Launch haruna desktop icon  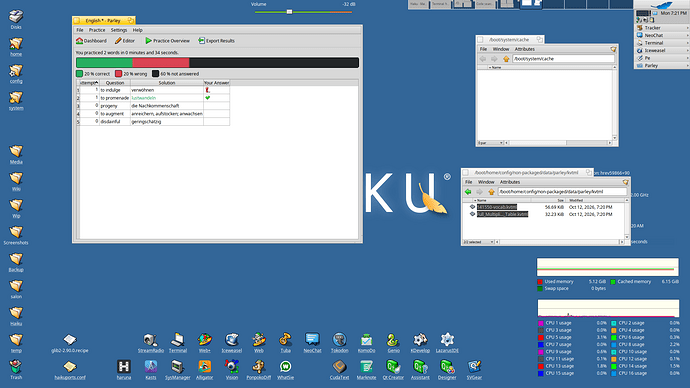[x=124, y=370]
